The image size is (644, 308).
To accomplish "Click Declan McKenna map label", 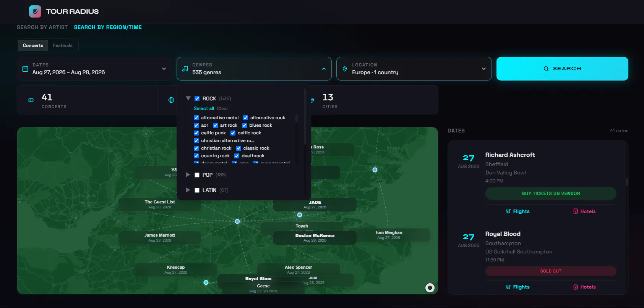I will click(315, 238).
